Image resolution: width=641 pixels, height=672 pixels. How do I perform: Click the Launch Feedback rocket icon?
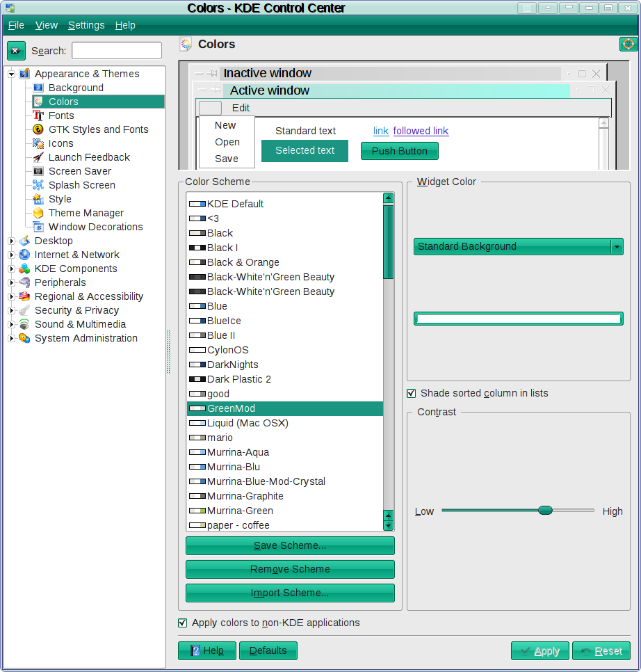38,157
